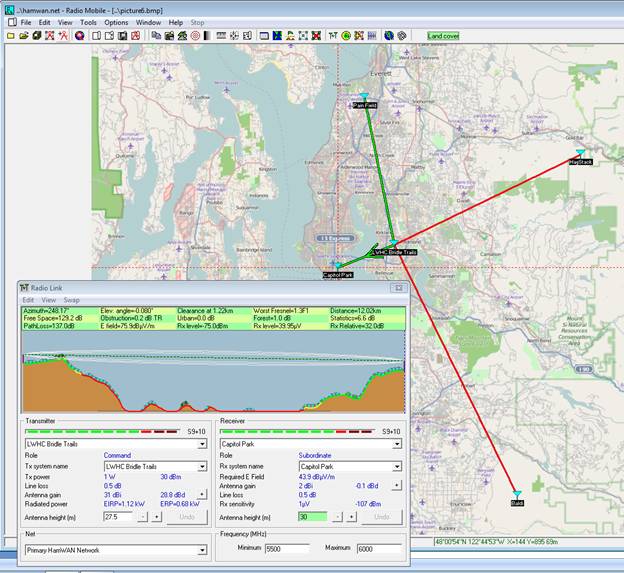Click the HayStack station marker on map
624x573 pixels.
pyautogui.click(x=580, y=154)
